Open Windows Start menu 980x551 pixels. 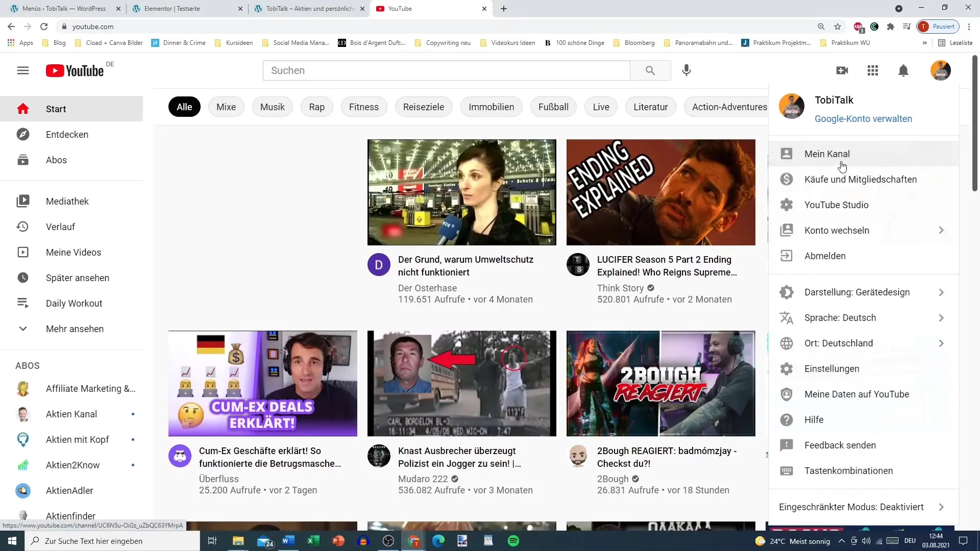click(x=12, y=541)
